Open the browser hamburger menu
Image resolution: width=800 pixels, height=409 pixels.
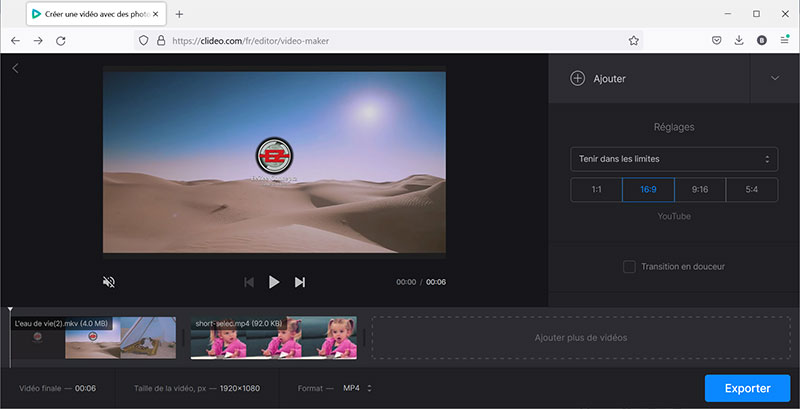pos(785,41)
